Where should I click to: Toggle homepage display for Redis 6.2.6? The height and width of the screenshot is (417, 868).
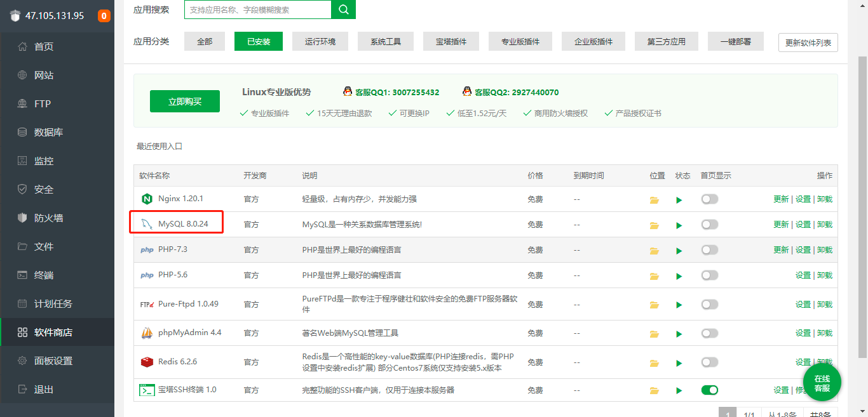click(710, 362)
